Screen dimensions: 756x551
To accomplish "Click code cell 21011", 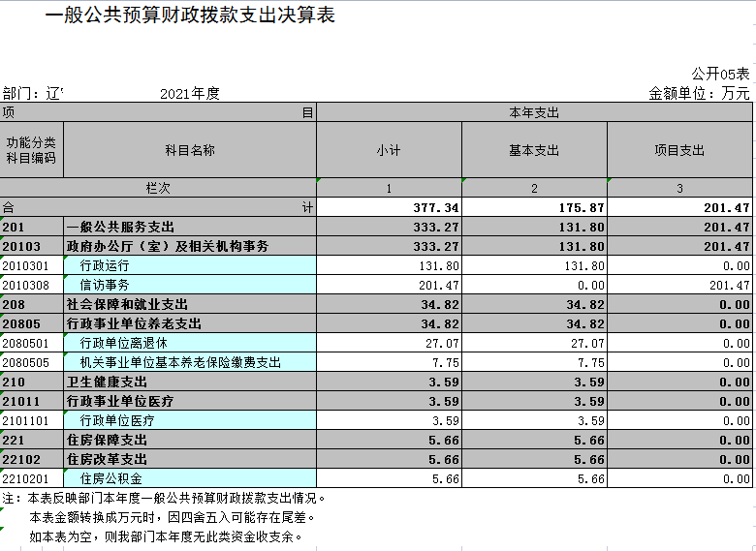I will (x=31, y=401).
